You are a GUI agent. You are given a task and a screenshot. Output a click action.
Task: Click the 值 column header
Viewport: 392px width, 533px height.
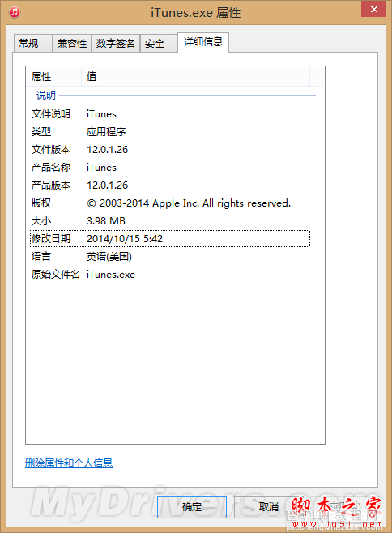point(195,76)
